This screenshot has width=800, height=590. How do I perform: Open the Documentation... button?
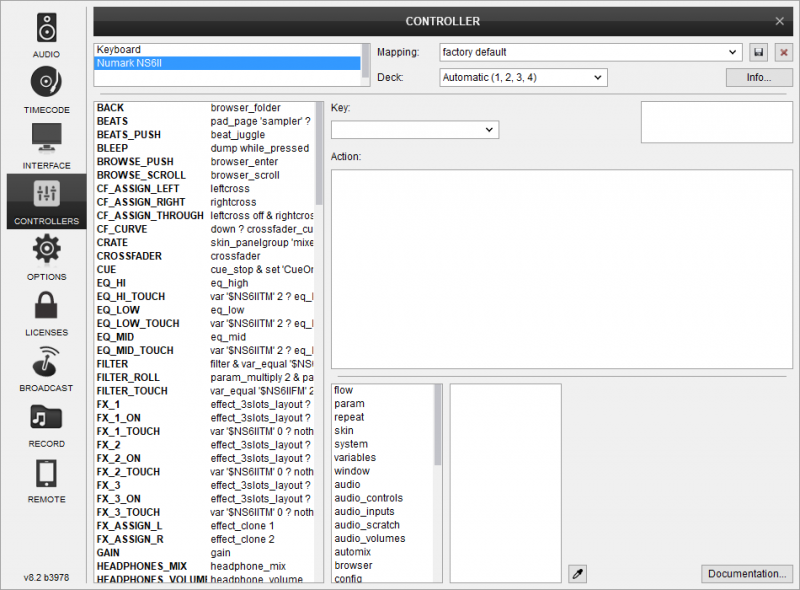tap(746, 573)
